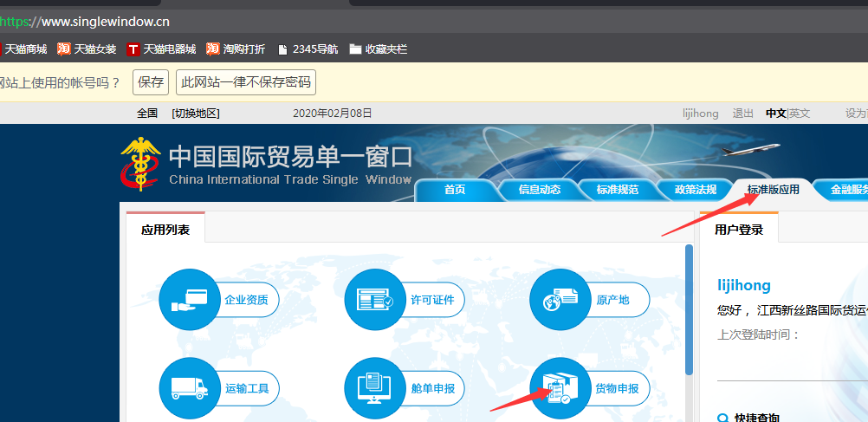The height and width of the screenshot is (422, 868).
Task: Click 保存 to save the password
Action: [x=151, y=82]
